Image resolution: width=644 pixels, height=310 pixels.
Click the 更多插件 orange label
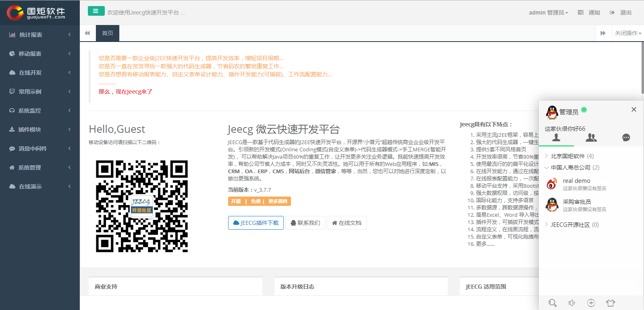coord(278,201)
